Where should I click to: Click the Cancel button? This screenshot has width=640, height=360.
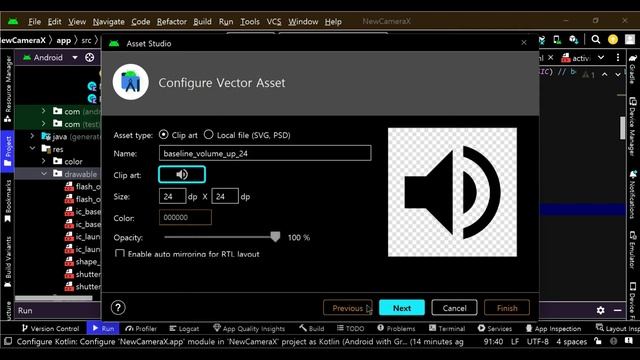[x=454, y=308]
